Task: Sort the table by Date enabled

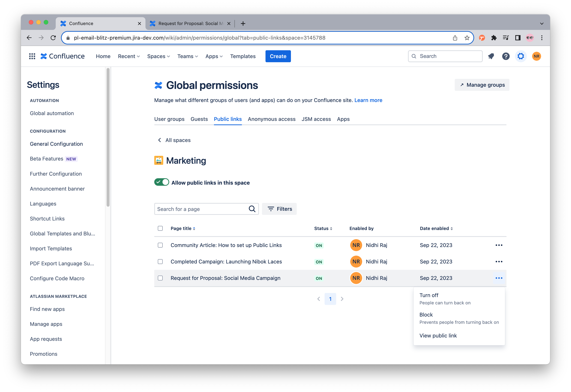Action: pos(436,229)
